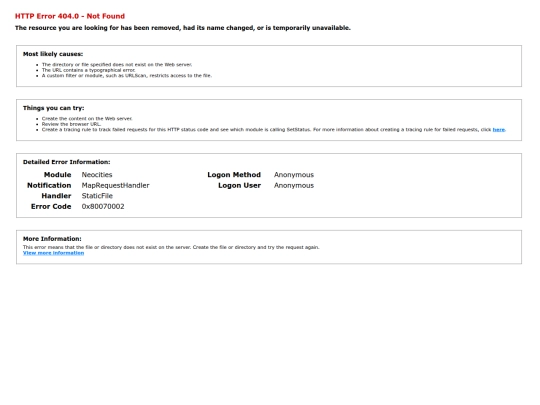Select 'Create the content on the Web server' bullet
The image size is (540, 405).
(x=87, y=118)
